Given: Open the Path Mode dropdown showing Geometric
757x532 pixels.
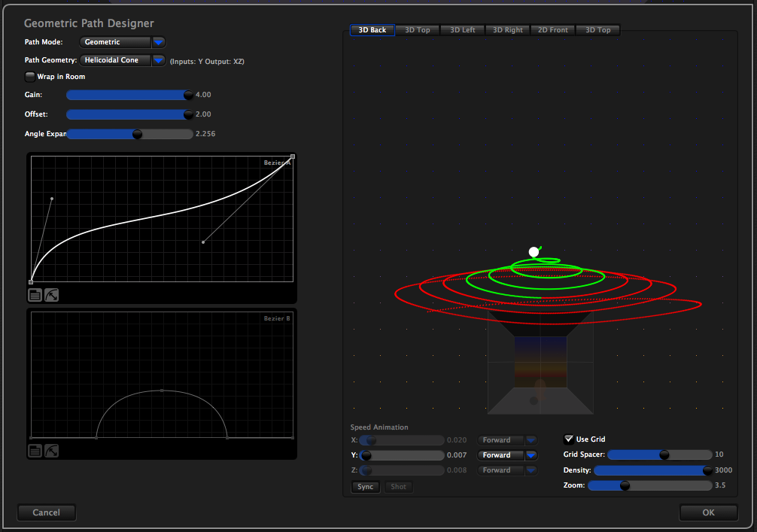Looking at the screenshot, I should tap(123, 42).
